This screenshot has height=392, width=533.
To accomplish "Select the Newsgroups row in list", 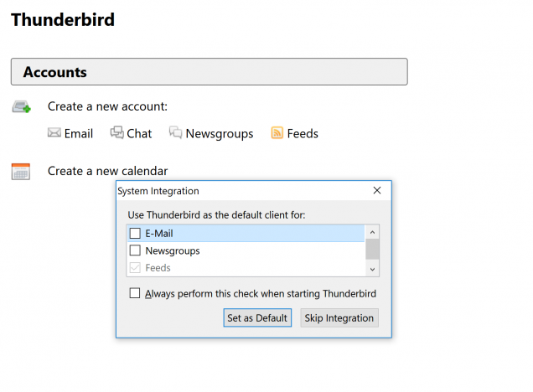I will (246, 250).
